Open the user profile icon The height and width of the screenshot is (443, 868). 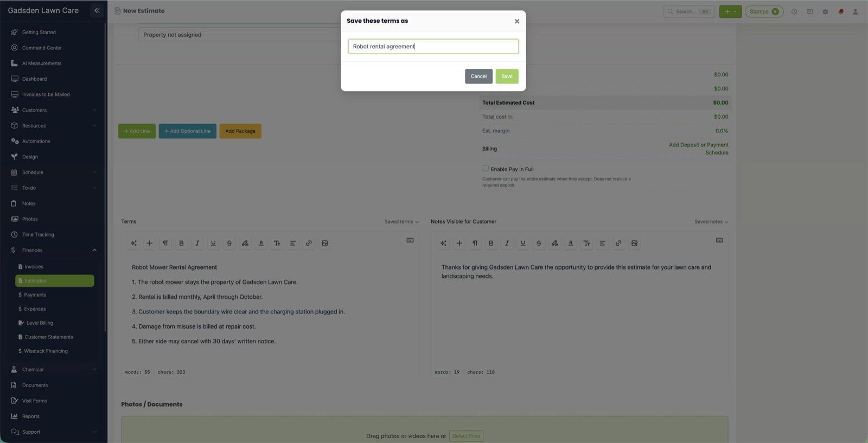point(856,11)
